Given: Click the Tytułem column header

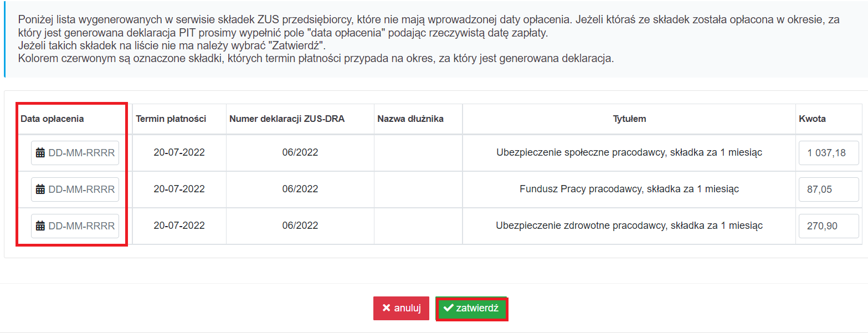Looking at the screenshot, I should (x=629, y=119).
